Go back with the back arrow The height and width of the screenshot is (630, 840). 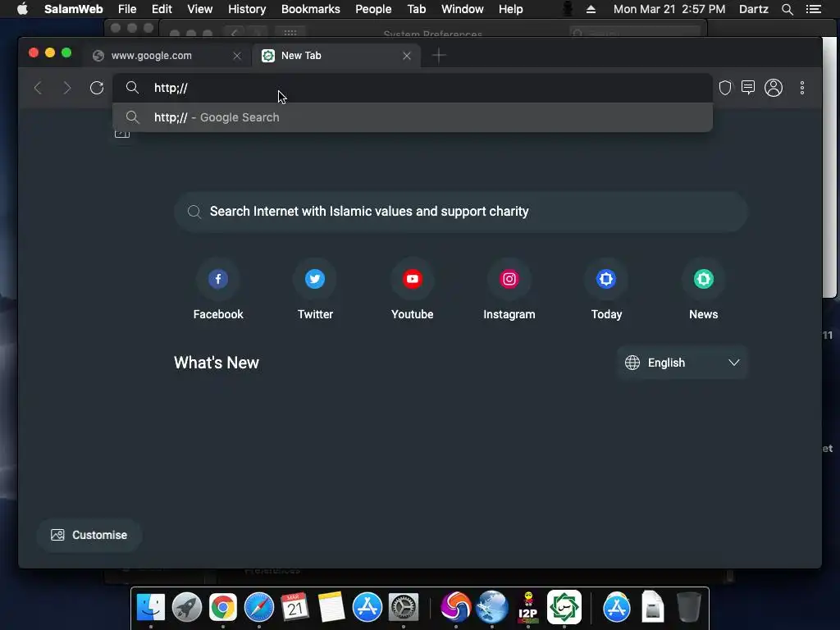coord(38,88)
